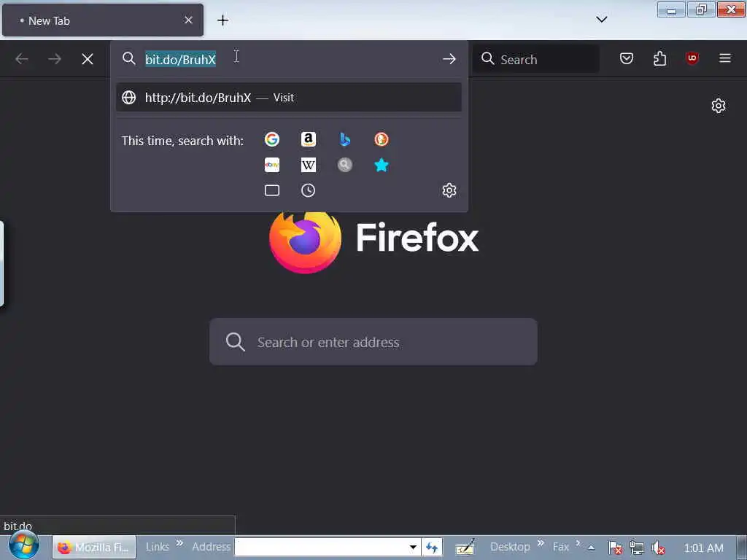Search this time with DuckDuckGo
Viewport: 747px width, 560px height.
pos(381,139)
